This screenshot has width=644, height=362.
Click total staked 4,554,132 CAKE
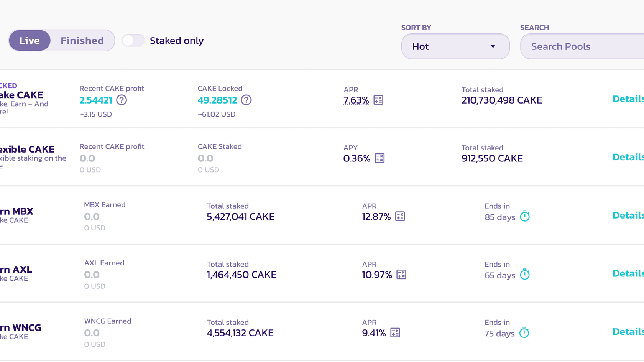(240, 333)
